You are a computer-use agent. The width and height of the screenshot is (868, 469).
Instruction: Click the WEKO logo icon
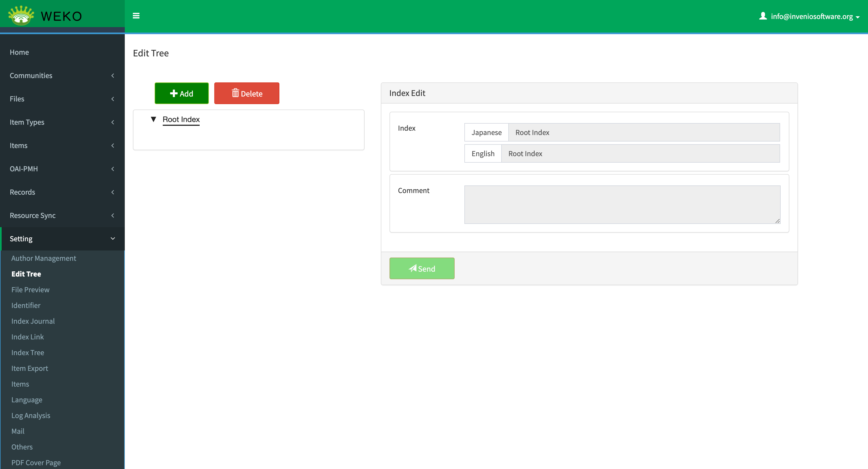click(x=21, y=16)
